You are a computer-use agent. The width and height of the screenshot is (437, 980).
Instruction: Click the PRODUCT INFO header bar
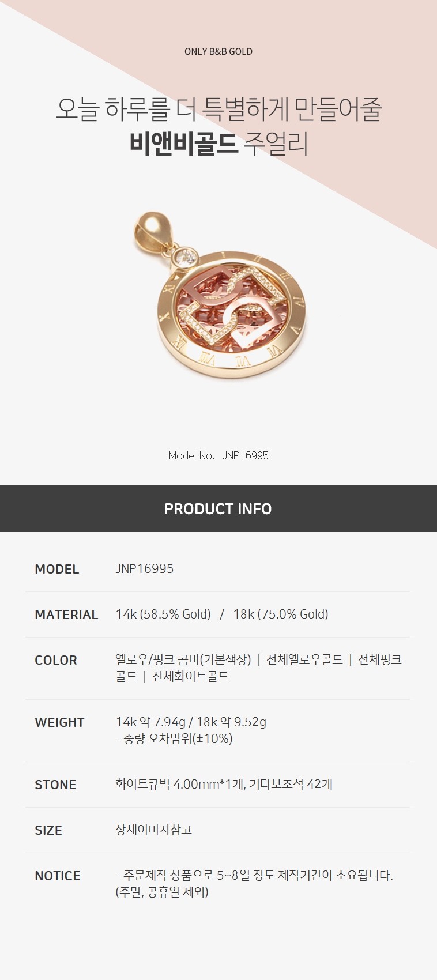coord(218,508)
